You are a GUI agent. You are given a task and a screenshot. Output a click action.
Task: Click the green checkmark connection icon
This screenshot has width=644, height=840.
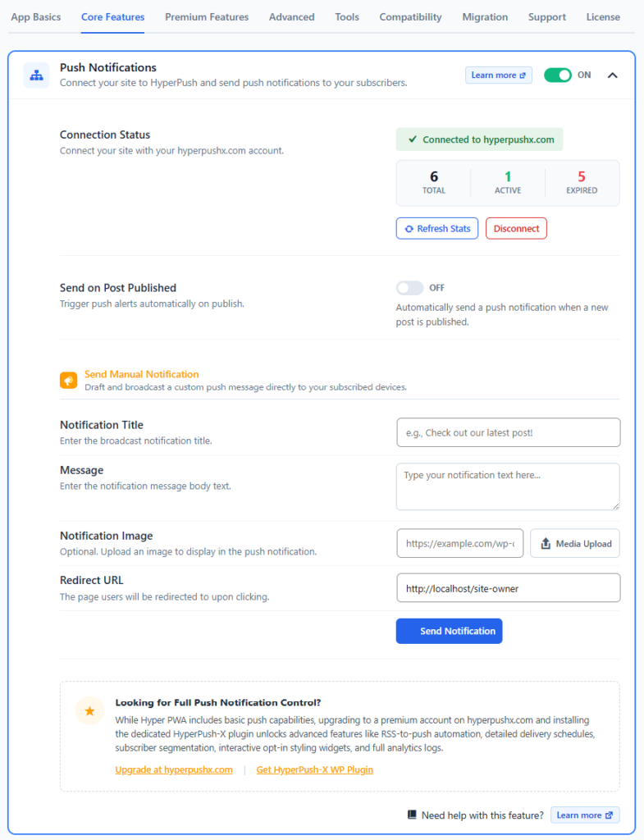[x=413, y=139]
